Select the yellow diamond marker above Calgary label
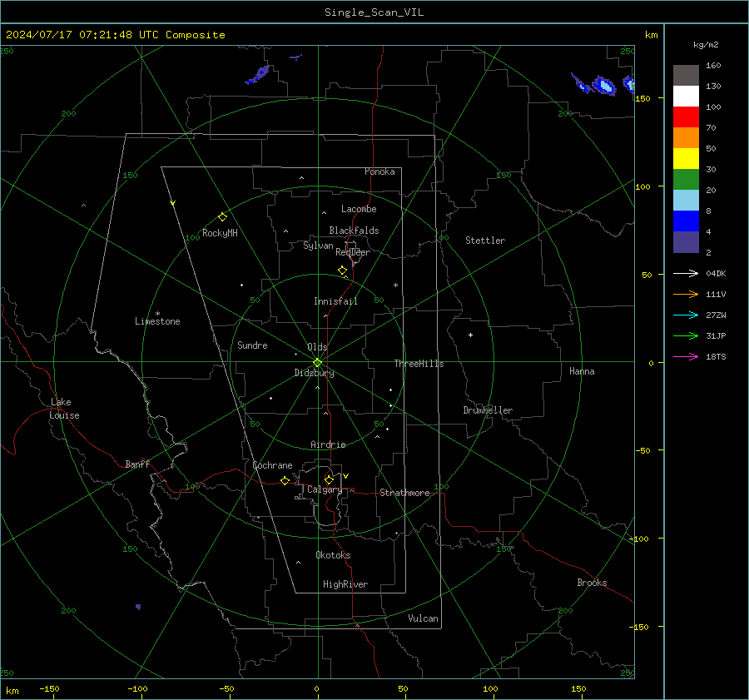Screen dimensions: 749x700 (329, 479)
